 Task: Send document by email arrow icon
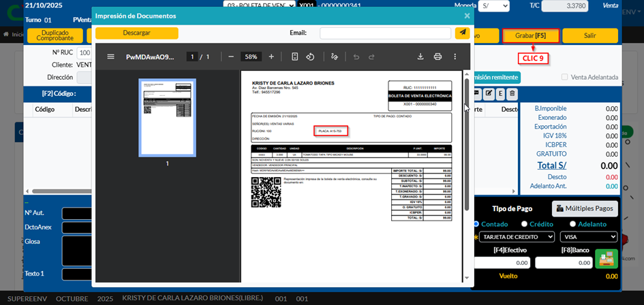462,33
